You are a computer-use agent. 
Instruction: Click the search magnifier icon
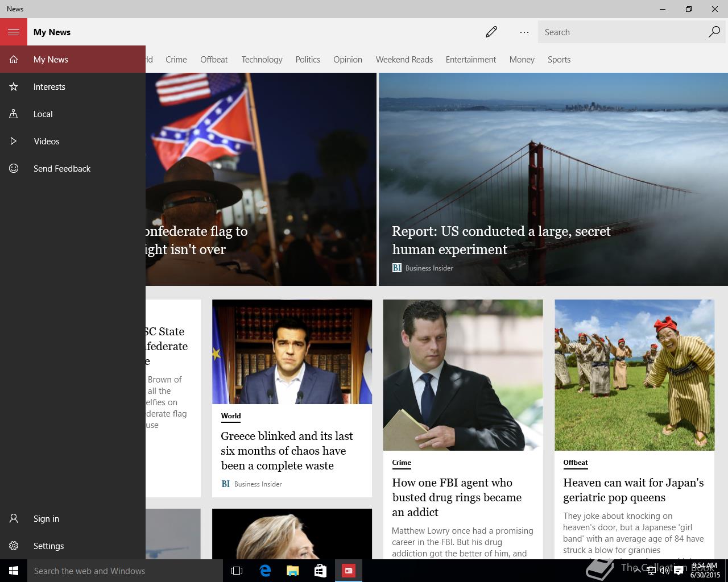click(714, 32)
